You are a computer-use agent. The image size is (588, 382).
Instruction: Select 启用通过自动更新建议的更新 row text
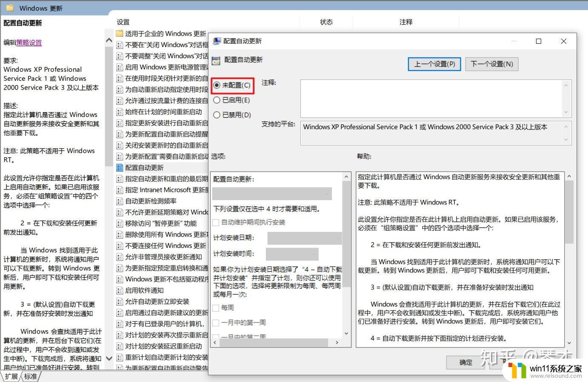166,313
